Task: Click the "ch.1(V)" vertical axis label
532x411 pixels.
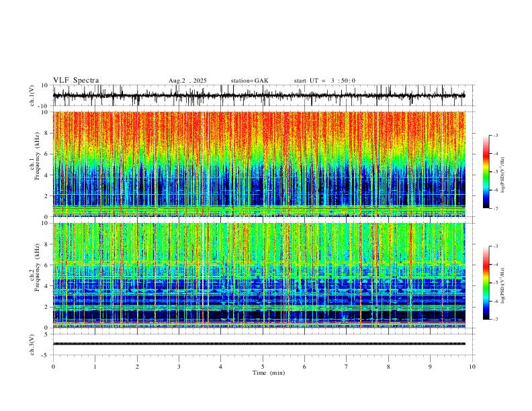Action: (32, 95)
